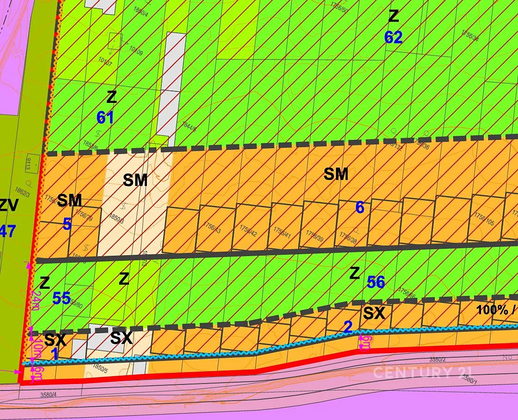Click the blue number 6 in the SM zone
The image size is (518, 420).
click(360, 208)
